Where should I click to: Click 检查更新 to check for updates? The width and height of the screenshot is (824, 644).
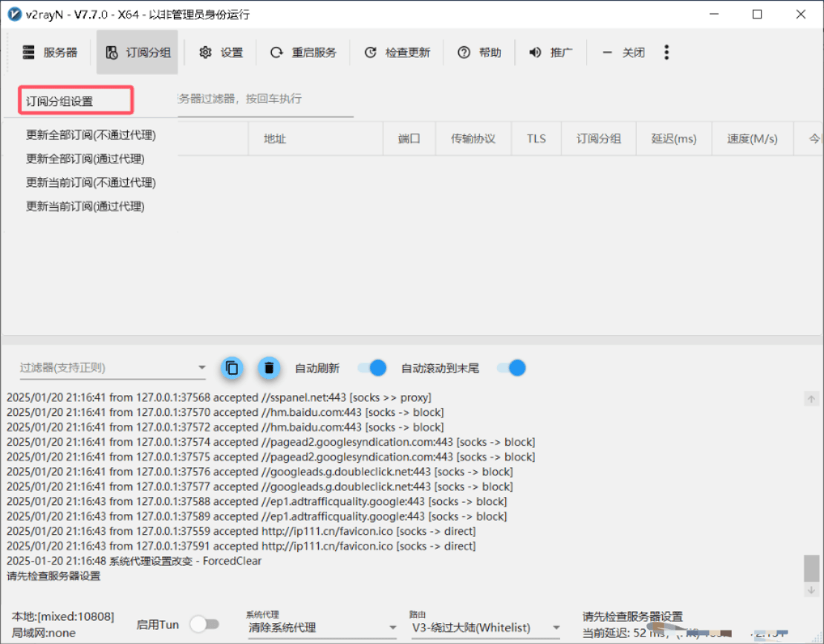pos(397,52)
